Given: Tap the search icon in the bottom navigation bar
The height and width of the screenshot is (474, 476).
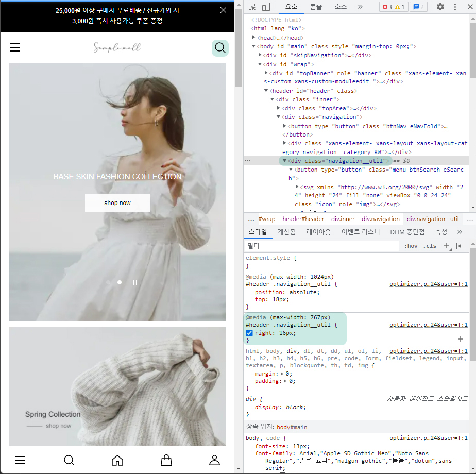Looking at the screenshot, I should [x=69, y=460].
